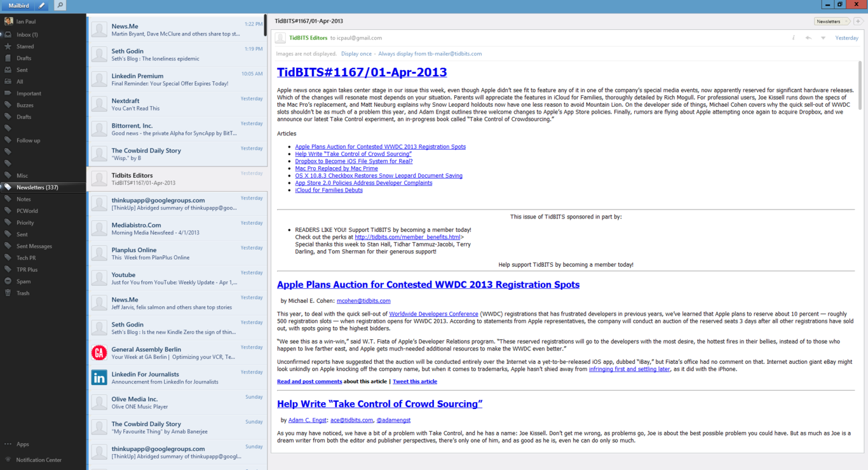Remove the Newsletters tag from the message
This screenshot has width=868, height=470.
tap(846, 22)
